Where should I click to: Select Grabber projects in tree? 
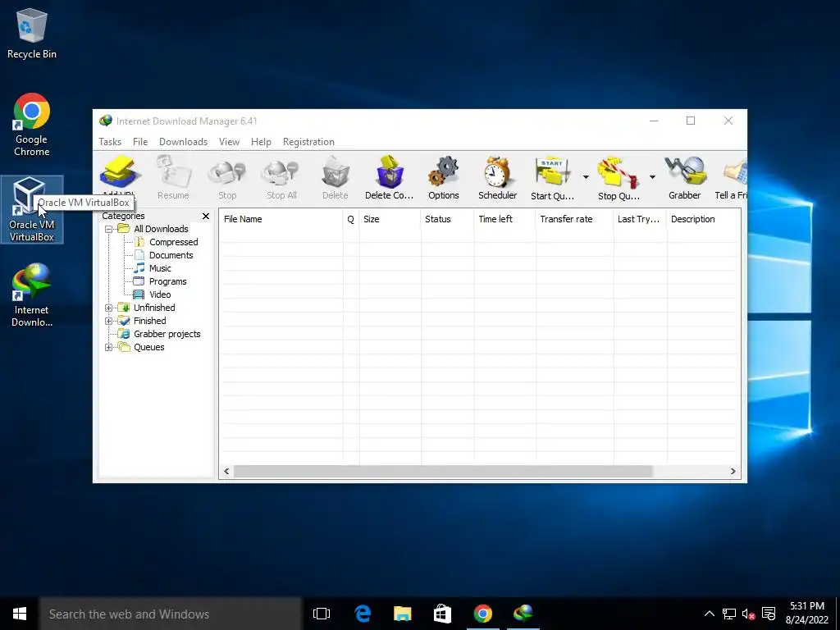(x=167, y=334)
